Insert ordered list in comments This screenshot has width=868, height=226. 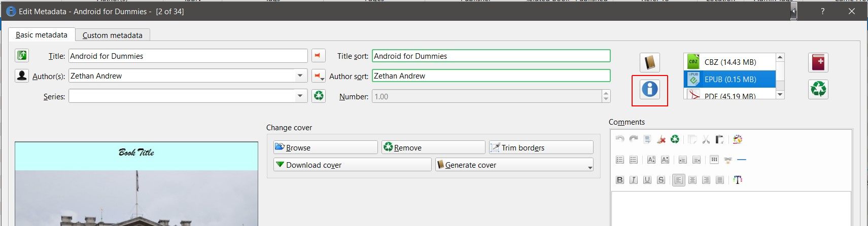pos(619,160)
